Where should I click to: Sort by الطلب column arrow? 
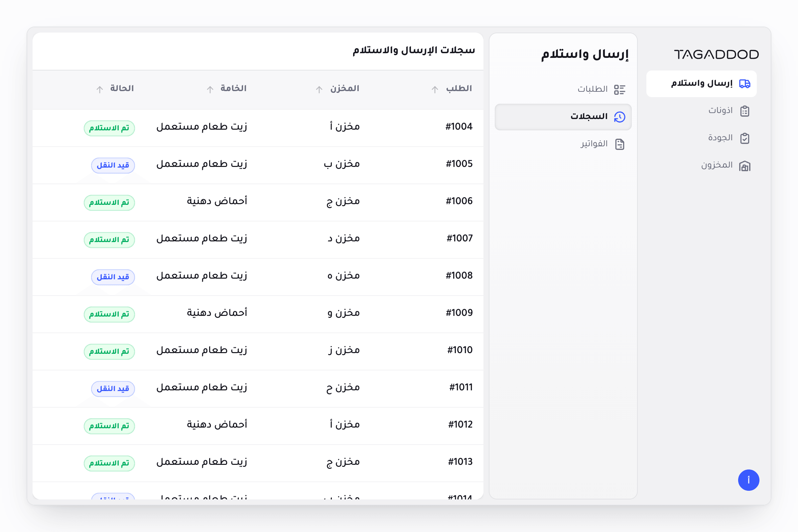pyautogui.click(x=435, y=89)
